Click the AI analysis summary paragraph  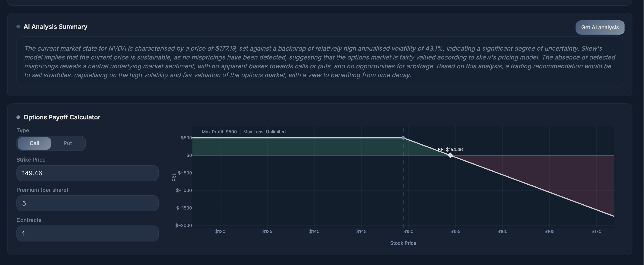320,62
